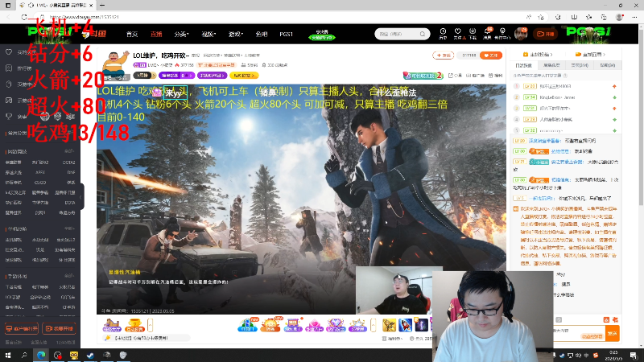Image resolution: width=644 pixels, height=362 pixels.
Task: Collapse the left sidebar arrow handle
Action: click(82, 196)
